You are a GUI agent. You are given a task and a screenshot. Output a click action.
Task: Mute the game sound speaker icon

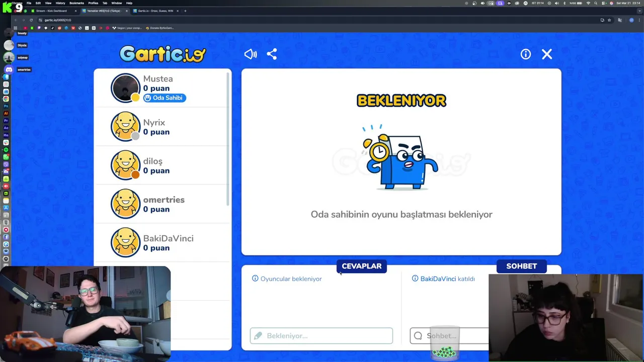click(x=251, y=54)
